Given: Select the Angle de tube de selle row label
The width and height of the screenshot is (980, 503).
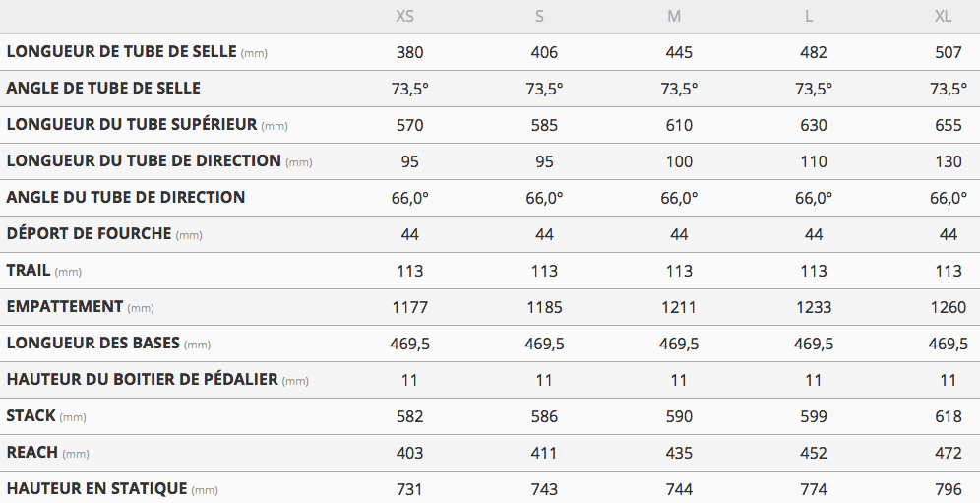Looking at the screenshot, I should tap(103, 89).
